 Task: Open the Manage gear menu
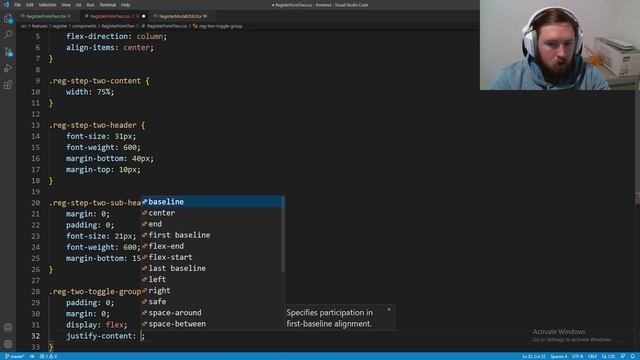(x=8, y=344)
